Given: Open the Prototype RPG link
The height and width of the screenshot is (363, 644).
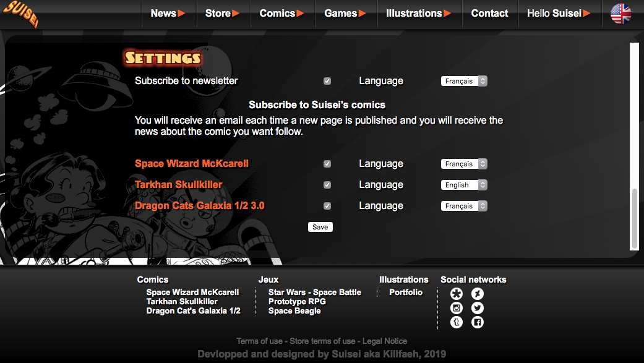Looking at the screenshot, I should [297, 301].
